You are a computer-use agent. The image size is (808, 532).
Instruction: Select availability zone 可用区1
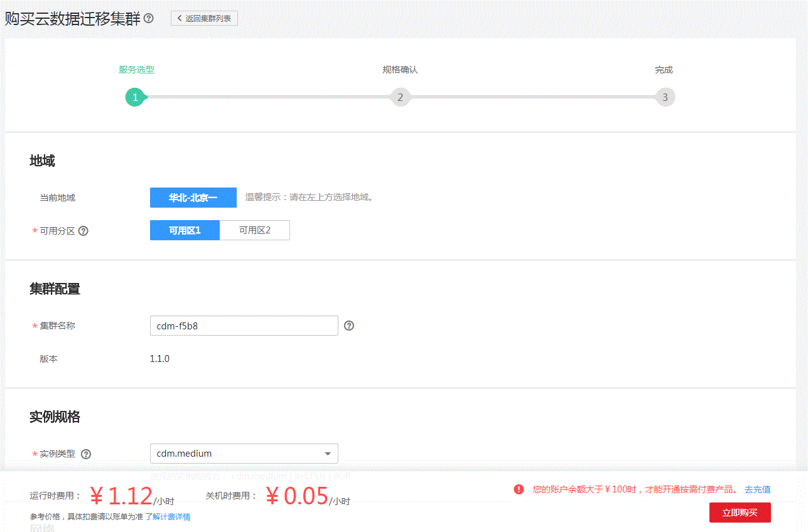(184, 230)
